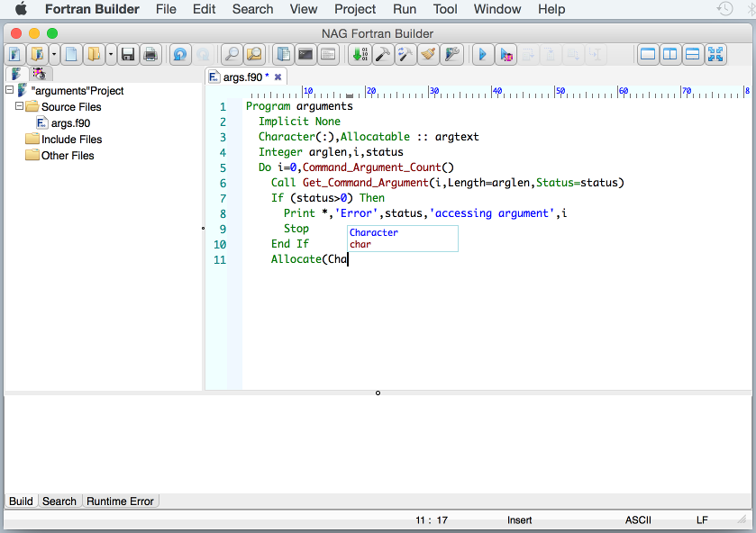Click the greyed Redo arrow icon
Image resolution: width=756 pixels, height=533 pixels.
click(x=203, y=54)
